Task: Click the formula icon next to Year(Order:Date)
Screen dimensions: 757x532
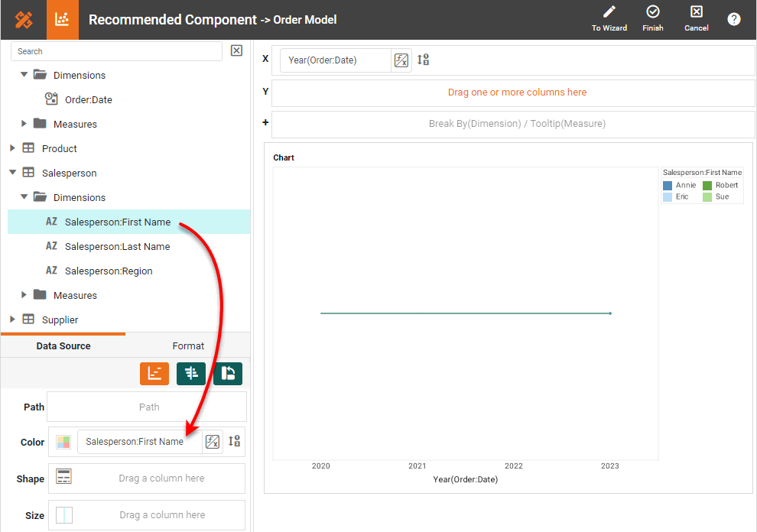Action: click(401, 60)
